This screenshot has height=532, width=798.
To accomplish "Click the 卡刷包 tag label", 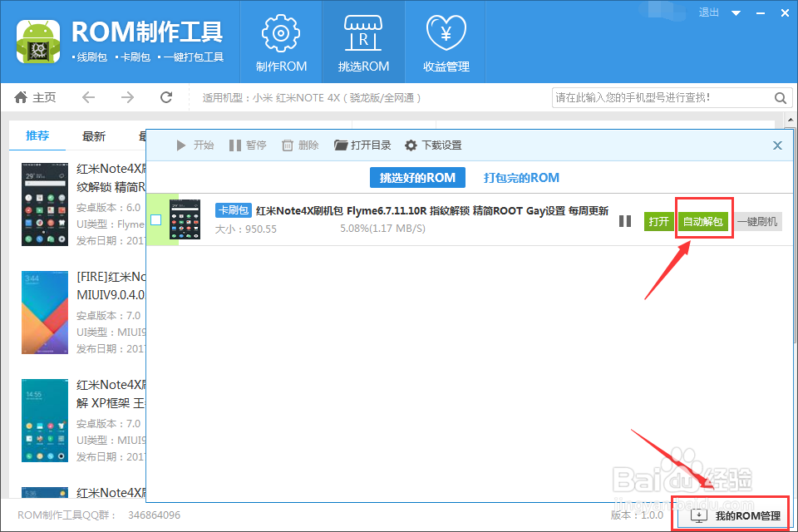I will 234,210.
